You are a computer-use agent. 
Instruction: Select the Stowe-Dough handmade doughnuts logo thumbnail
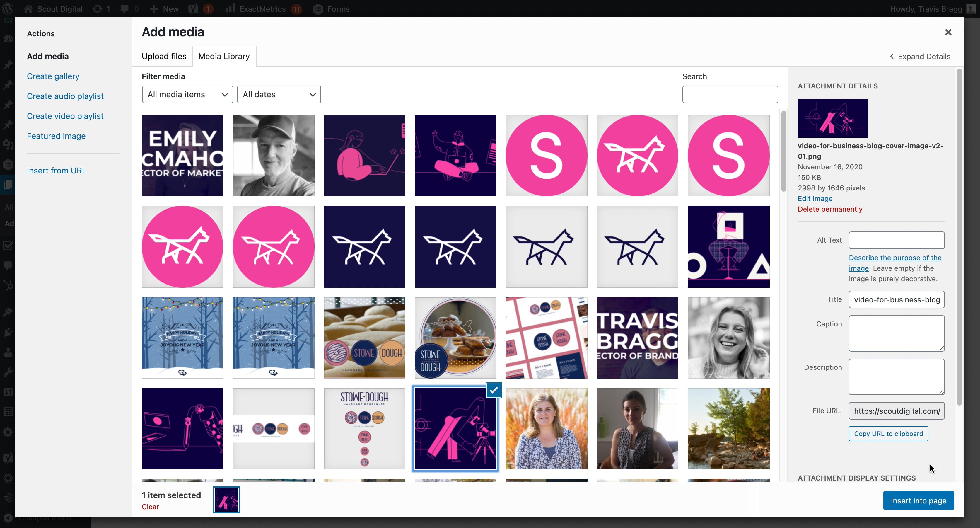pos(364,429)
